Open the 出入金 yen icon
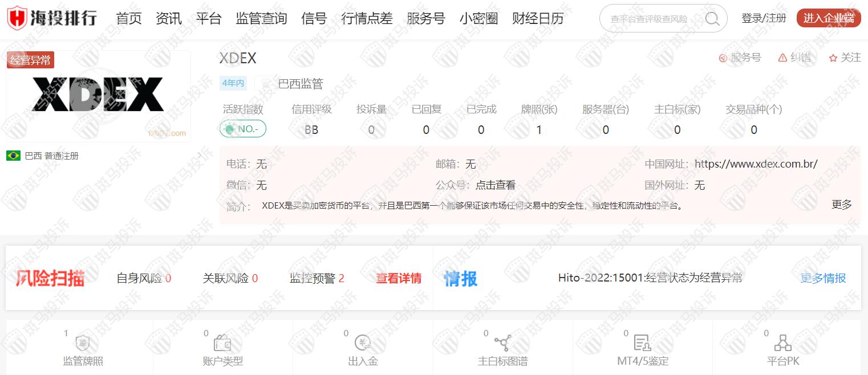This screenshot has height=375, width=868. pos(363,343)
